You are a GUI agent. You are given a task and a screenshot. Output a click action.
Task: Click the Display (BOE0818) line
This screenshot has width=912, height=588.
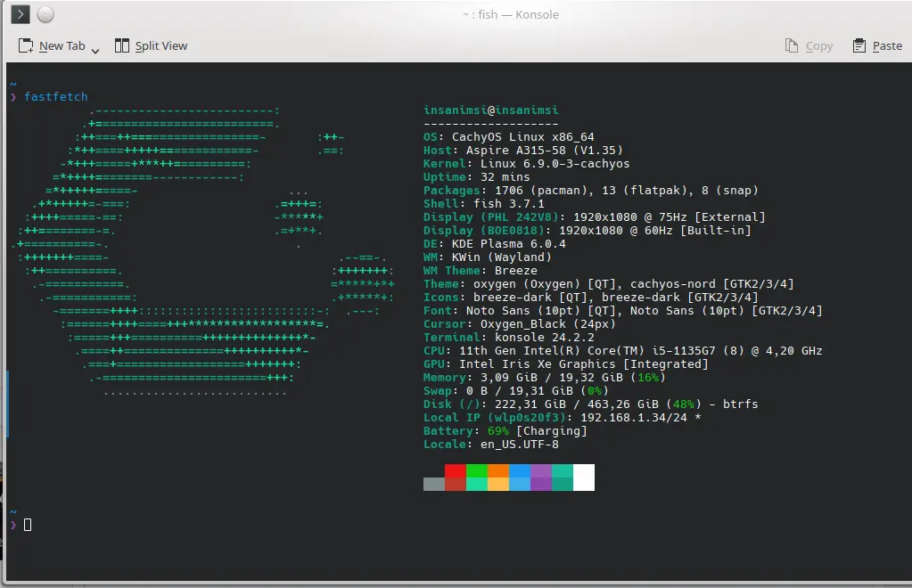coord(587,230)
